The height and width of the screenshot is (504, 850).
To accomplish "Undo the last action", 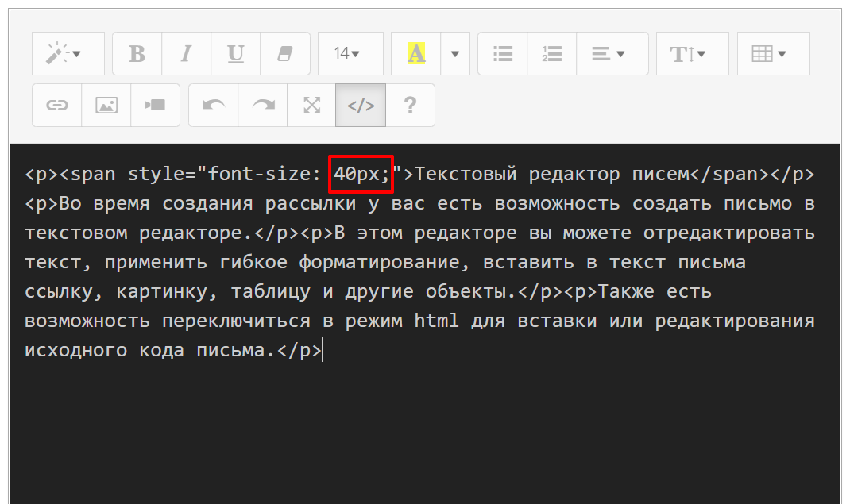I will 213,105.
